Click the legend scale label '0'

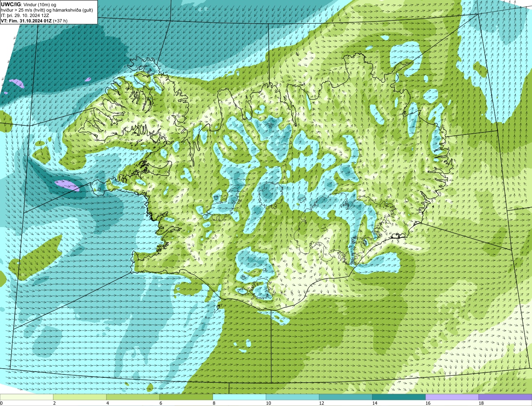pyautogui.click(x=1, y=403)
